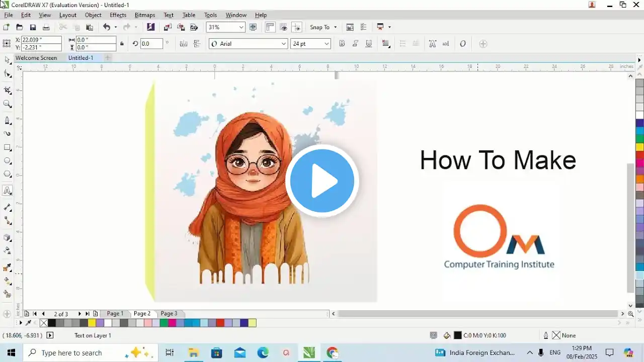
Task: Switch to the Welcome Screen tab
Action: point(36,58)
